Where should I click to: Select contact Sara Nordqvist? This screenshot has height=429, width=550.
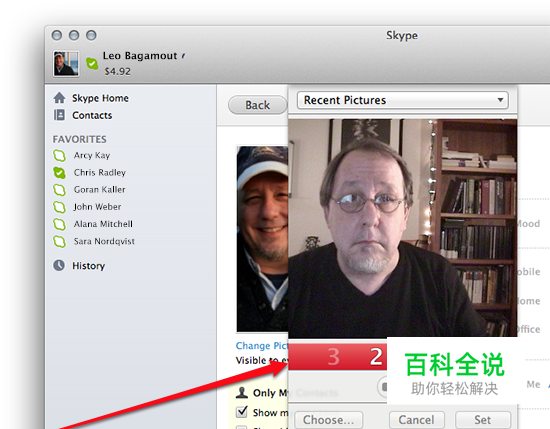click(x=104, y=241)
